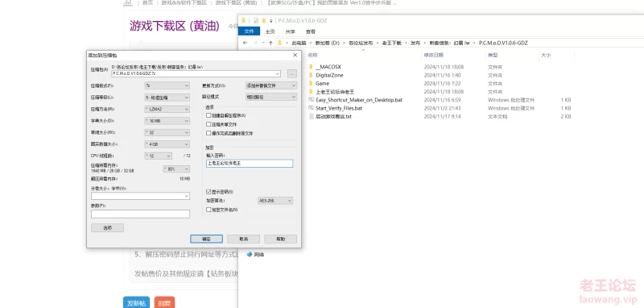Click the blue 发新帖 new post button on forum

[136, 303]
